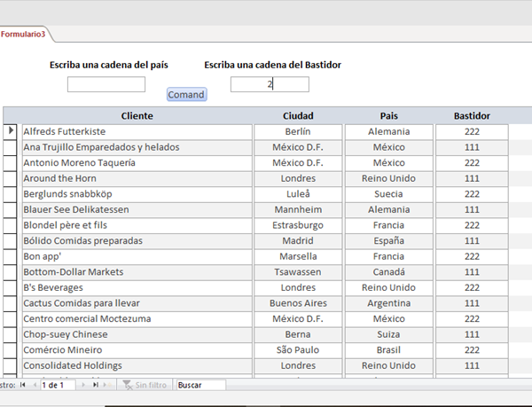The height and width of the screenshot is (407, 532).
Task: Click the Ciudad column header
Action: (x=298, y=115)
